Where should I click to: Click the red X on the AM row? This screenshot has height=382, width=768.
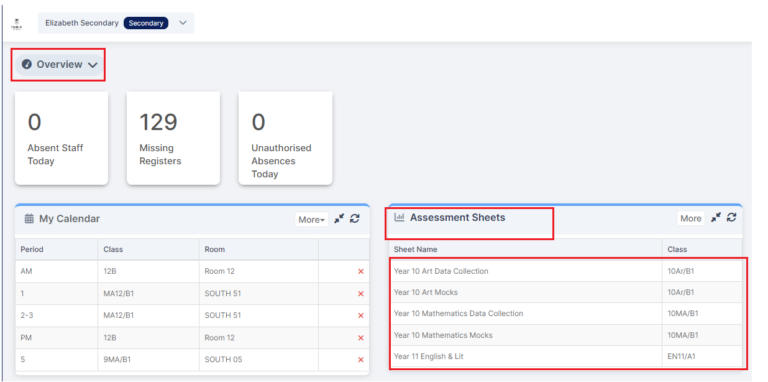tap(361, 271)
